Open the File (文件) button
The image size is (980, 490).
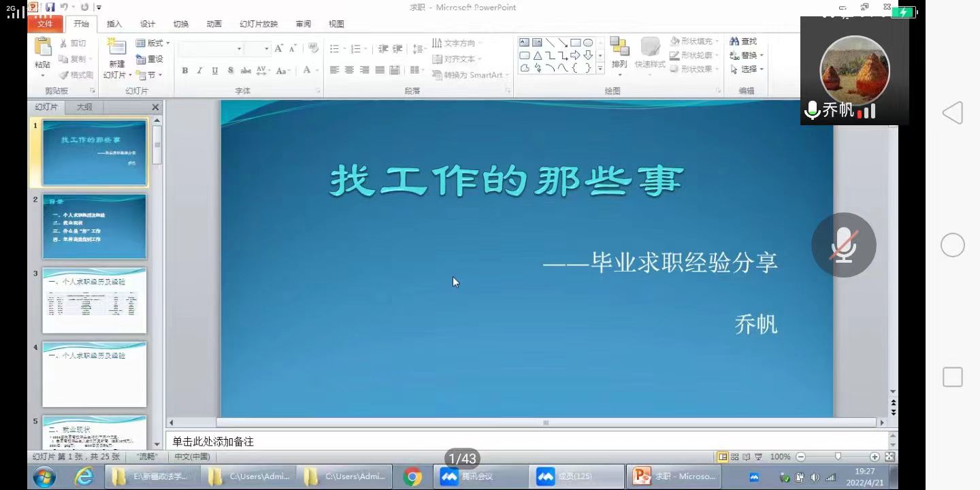[45, 24]
